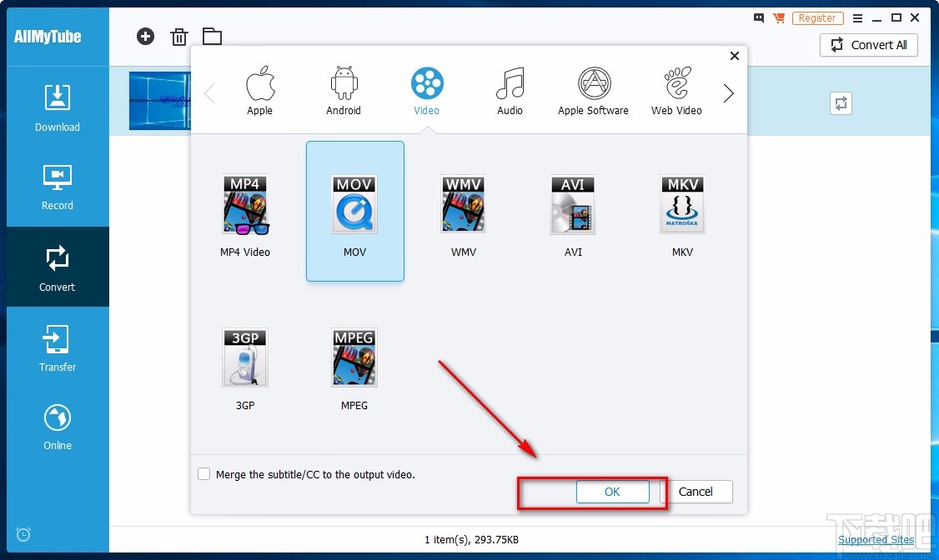
Task: Switch to the Web Video category tab
Action: click(x=676, y=91)
